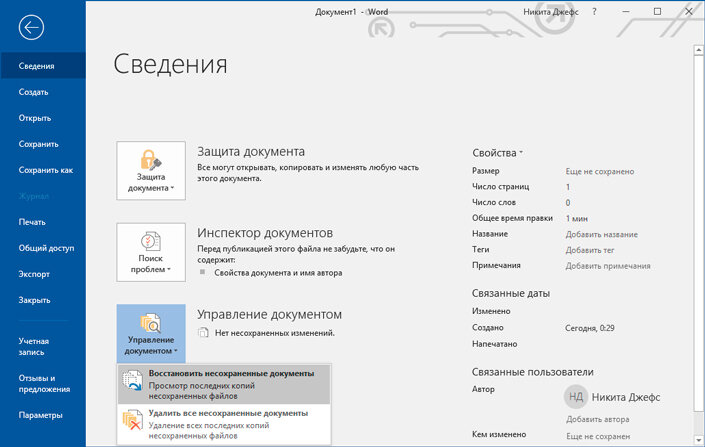Click author name Никита Джефс in properties
This screenshot has height=447, width=705.
click(x=626, y=397)
